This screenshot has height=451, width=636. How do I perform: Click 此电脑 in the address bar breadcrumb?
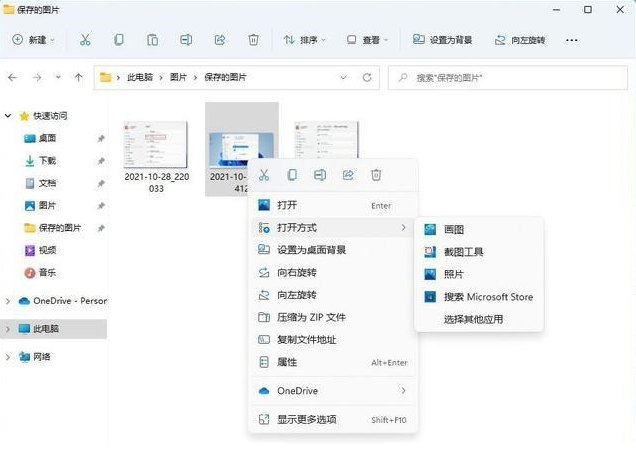[x=140, y=77]
